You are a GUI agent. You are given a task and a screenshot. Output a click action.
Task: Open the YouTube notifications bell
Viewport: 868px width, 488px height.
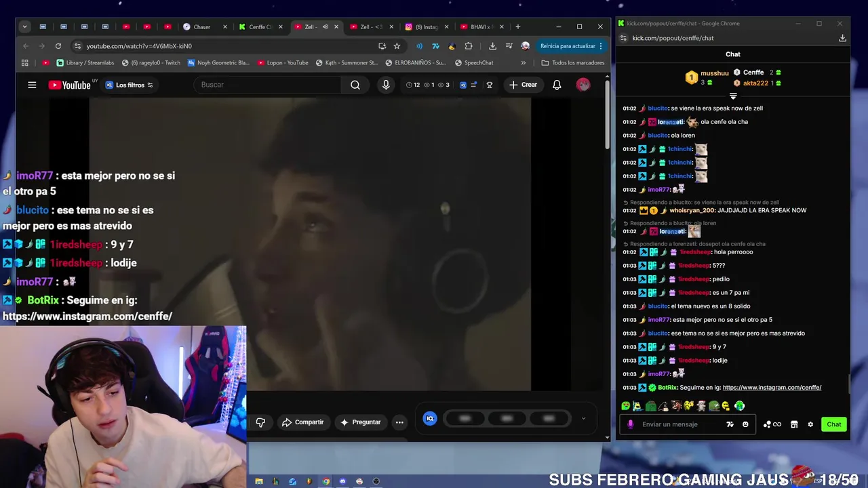(557, 85)
